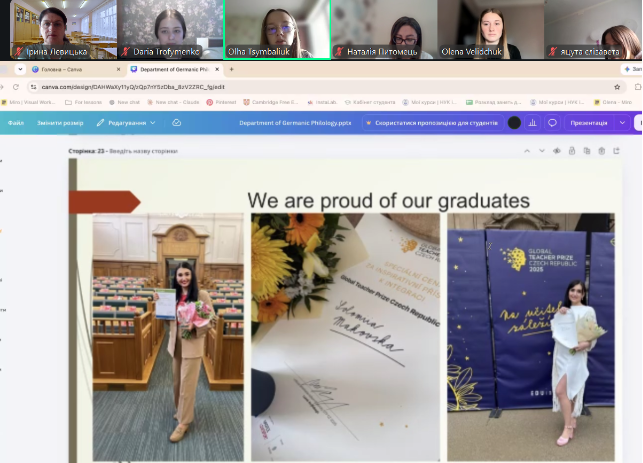Open the Файл menu
The width and height of the screenshot is (643, 463).
pyautogui.click(x=16, y=123)
